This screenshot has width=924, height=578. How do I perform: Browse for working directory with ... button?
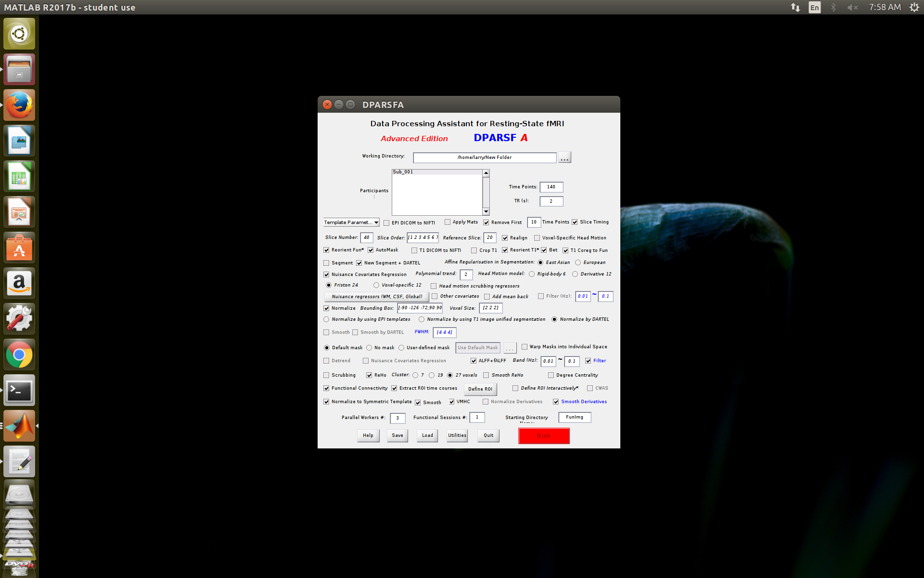coord(565,158)
